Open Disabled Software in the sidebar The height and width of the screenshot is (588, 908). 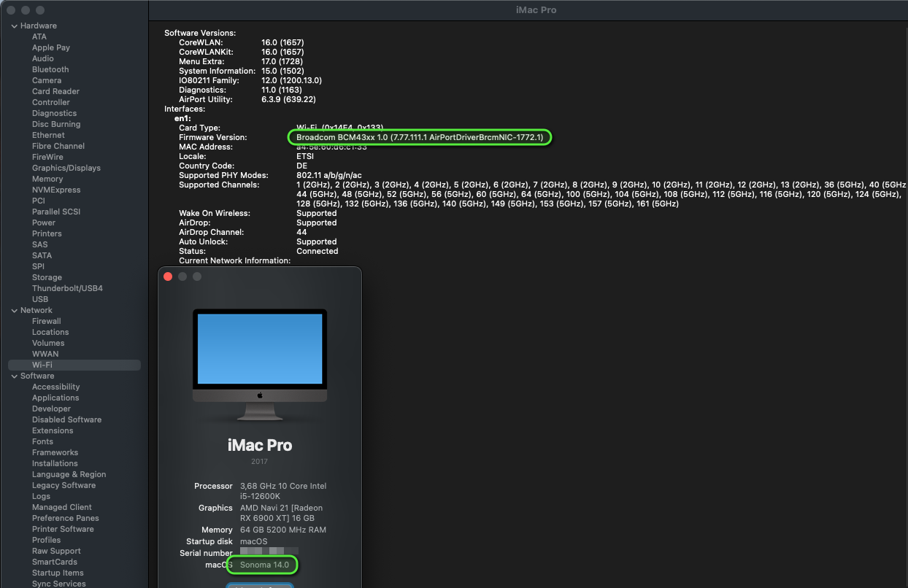click(x=66, y=419)
